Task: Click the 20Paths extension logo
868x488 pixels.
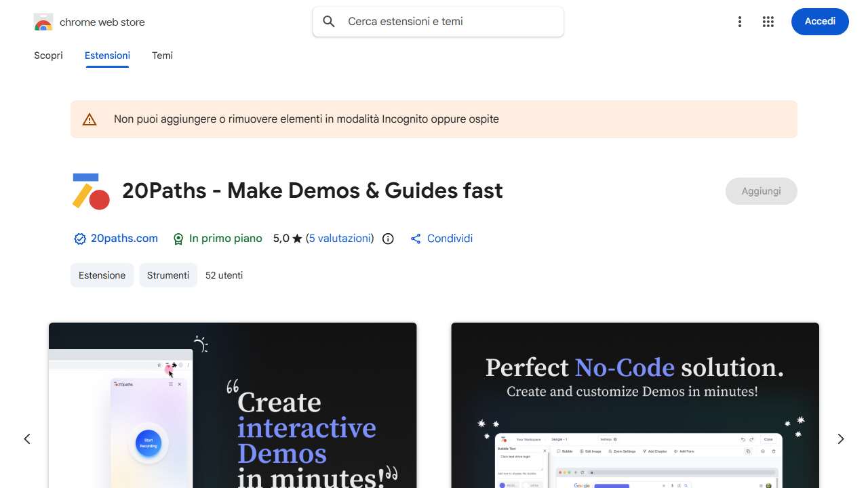Action: (x=91, y=191)
